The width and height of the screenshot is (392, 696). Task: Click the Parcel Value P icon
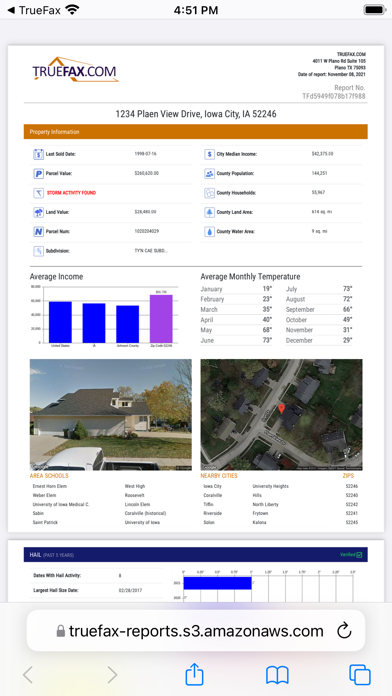38,174
